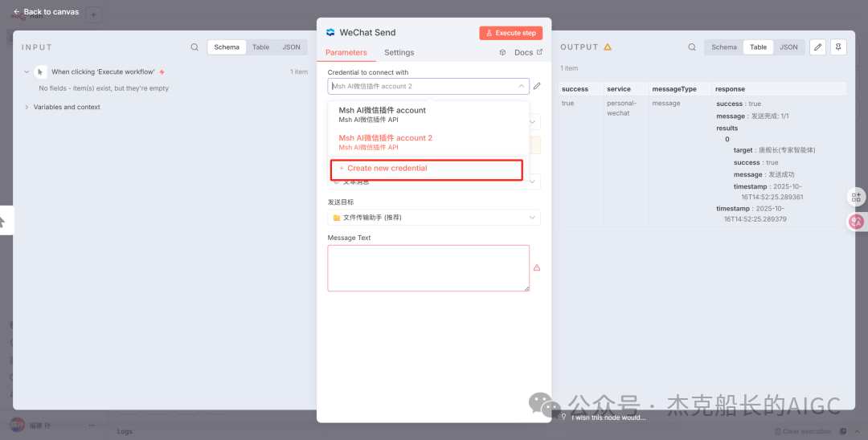Search input panel with magnifier icon
The width and height of the screenshot is (868, 440).
click(x=194, y=47)
